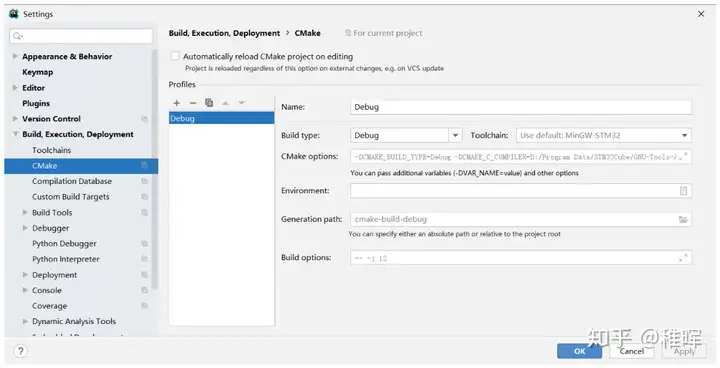The image size is (720, 368).
Task: Focus the settings search field
Action: coord(81,36)
